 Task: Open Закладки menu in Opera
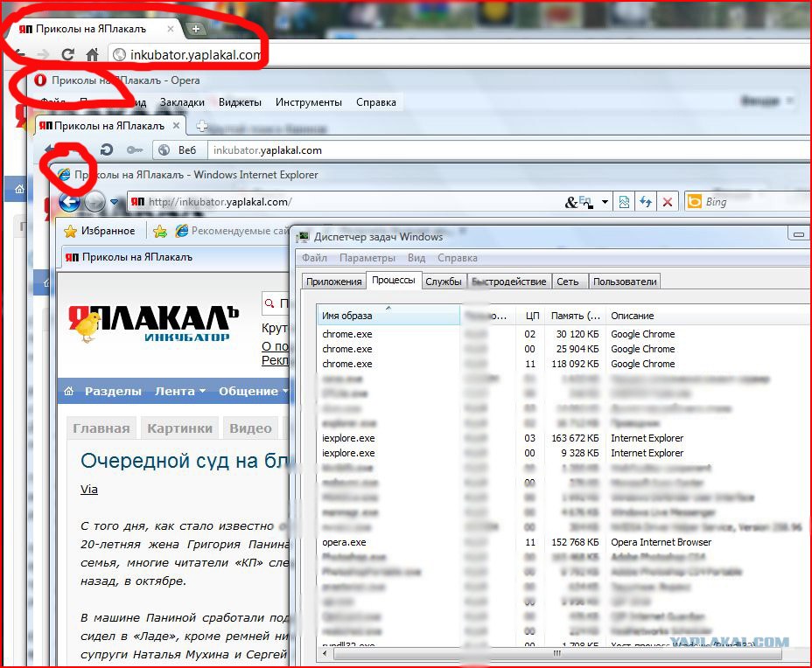coord(182,102)
